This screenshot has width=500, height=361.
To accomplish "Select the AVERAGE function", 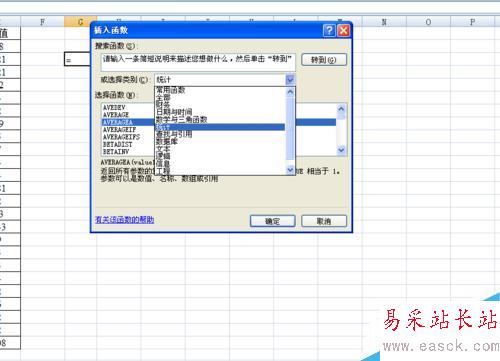I will click(x=116, y=115).
